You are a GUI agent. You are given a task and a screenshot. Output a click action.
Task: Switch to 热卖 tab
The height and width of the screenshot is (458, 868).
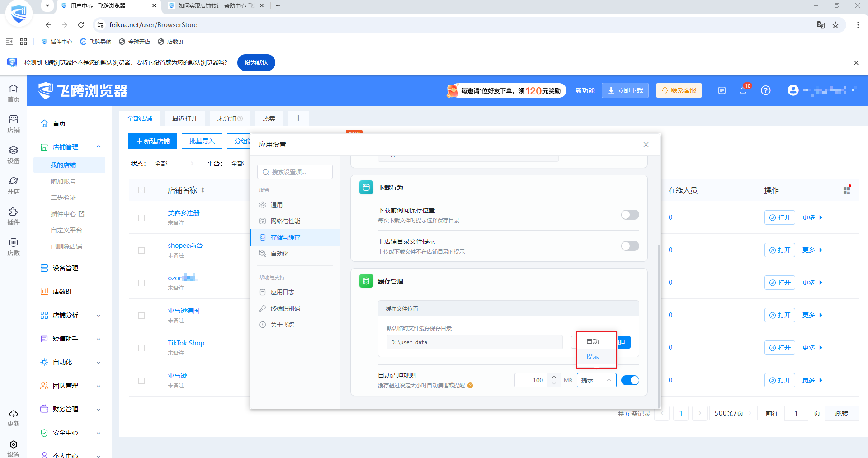(269, 118)
